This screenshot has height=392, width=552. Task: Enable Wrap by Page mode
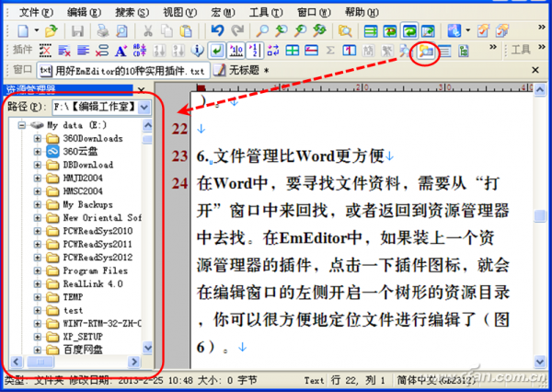(x=428, y=31)
